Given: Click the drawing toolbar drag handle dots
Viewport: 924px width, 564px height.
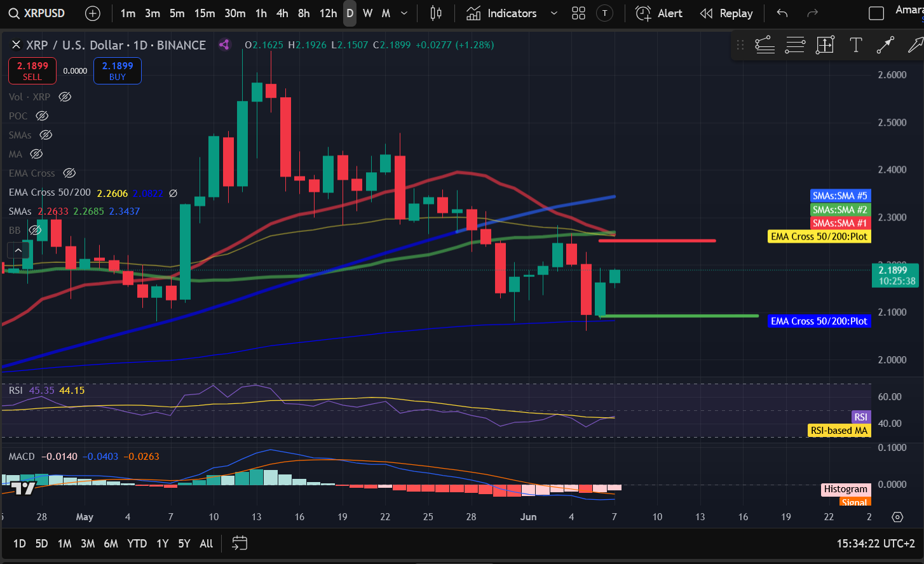Looking at the screenshot, I should 740,45.
